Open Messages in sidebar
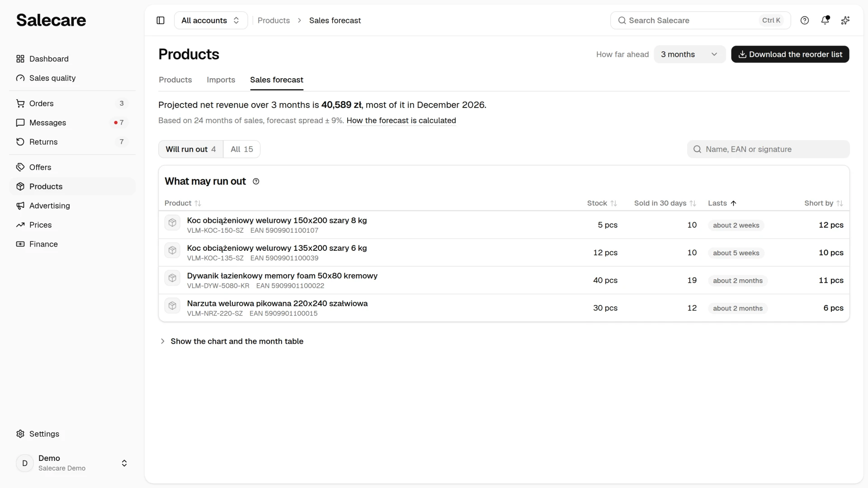868x488 pixels. click(72, 123)
